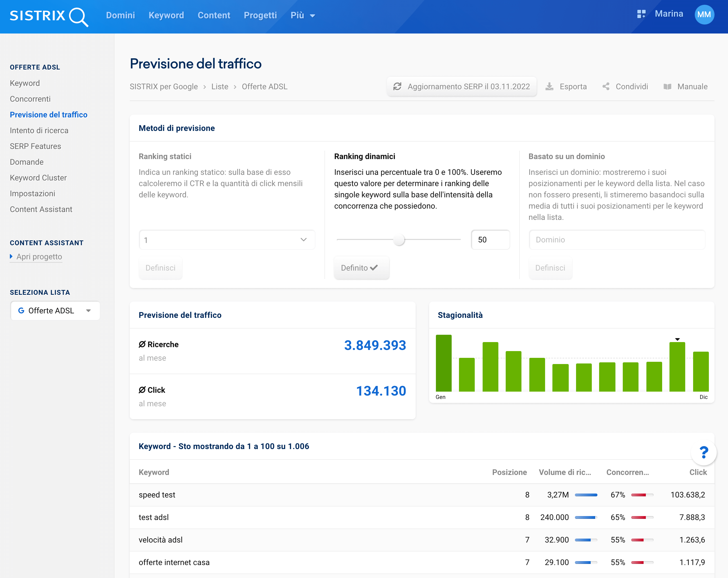This screenshot has width=728, height=578.
Task: Click the Liste breadcrumb
Action: pyautogui.click(x=220, y=86)
